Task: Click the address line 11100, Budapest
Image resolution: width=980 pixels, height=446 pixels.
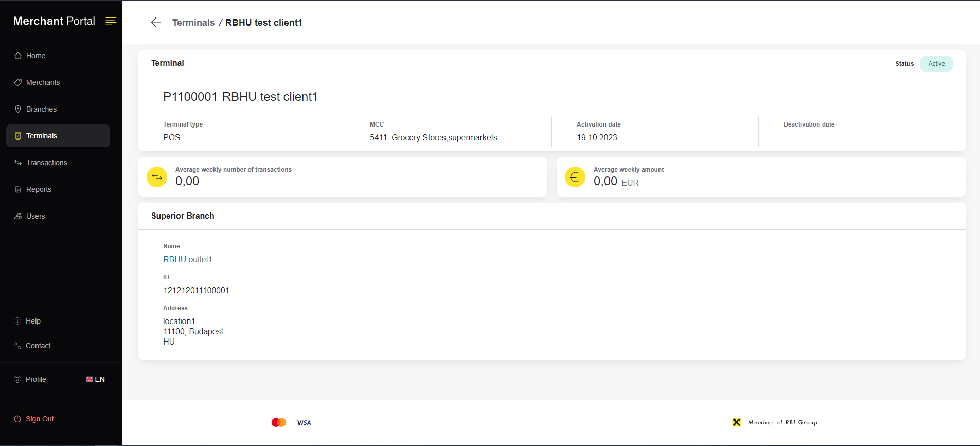Action: click(x=193, y=331)
